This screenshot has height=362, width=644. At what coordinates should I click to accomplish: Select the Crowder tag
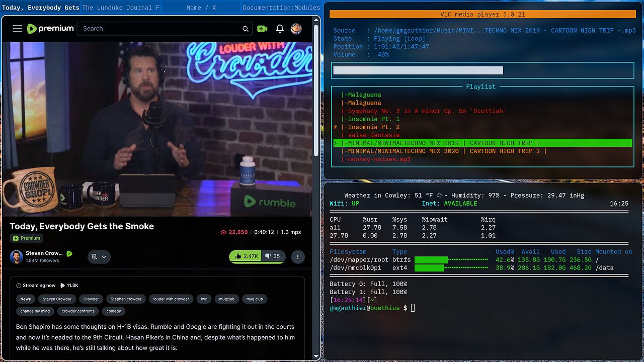[x=91, y=299]
